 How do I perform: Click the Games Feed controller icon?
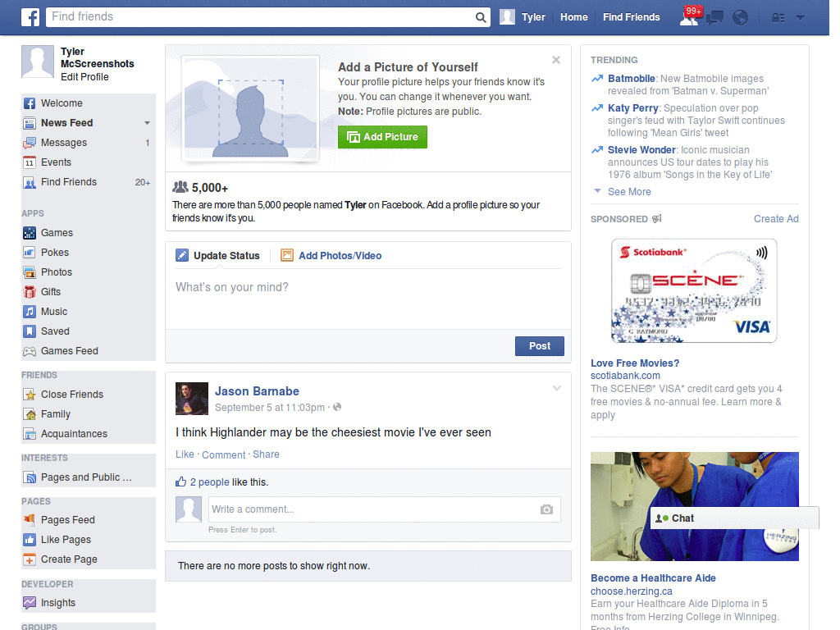point(30,351)
